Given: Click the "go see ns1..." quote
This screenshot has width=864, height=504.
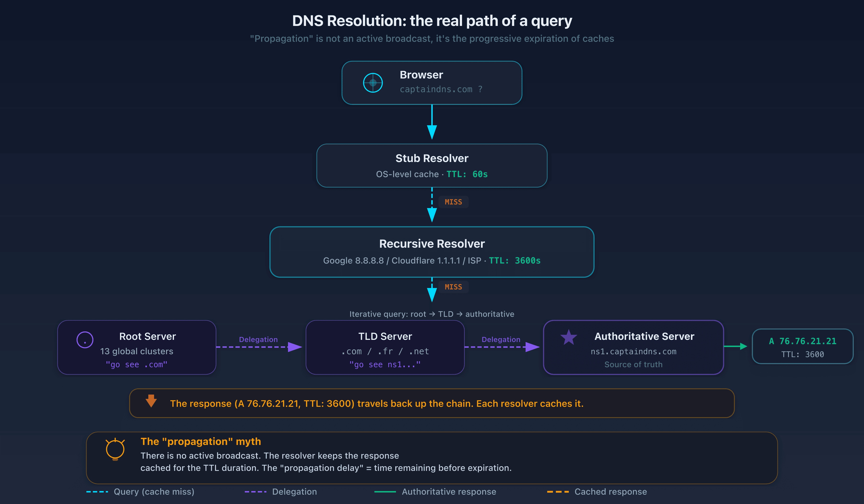Looking at the screenshot, I should pos(385,365).
